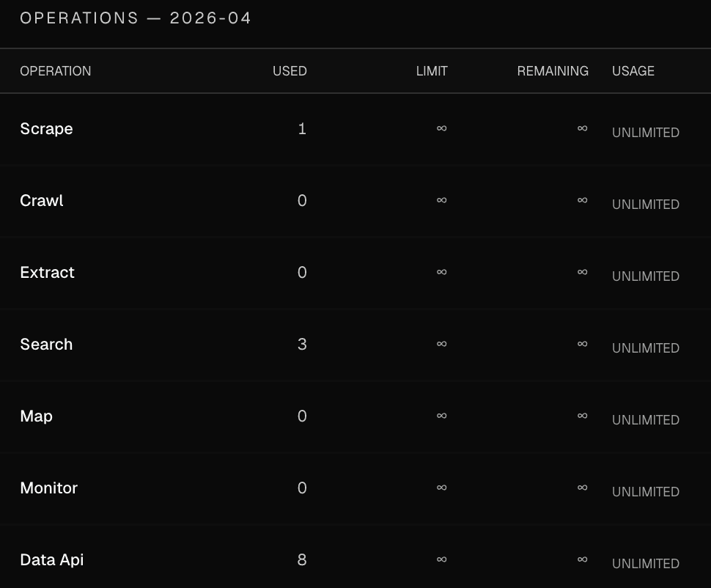Select the Scrape operation row
The height and width of the screenshot is (588, 711).
[355, 129]
